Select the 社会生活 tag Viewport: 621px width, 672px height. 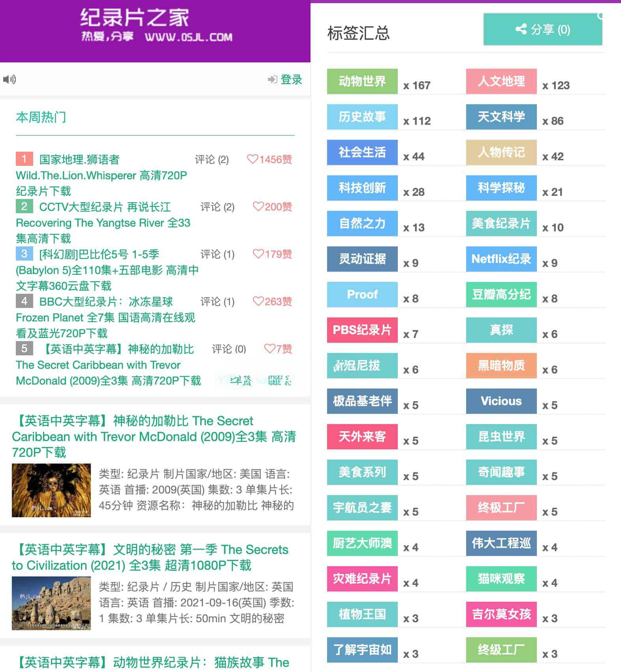tap(362, 152)
